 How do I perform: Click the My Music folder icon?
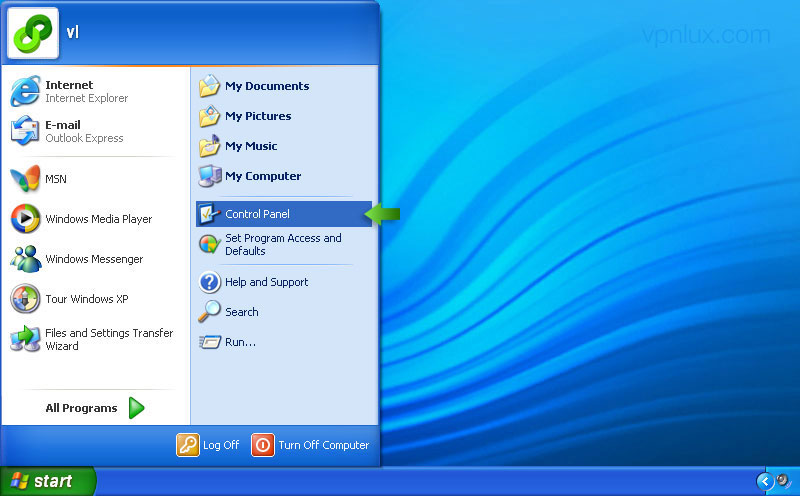pos(209,146)
